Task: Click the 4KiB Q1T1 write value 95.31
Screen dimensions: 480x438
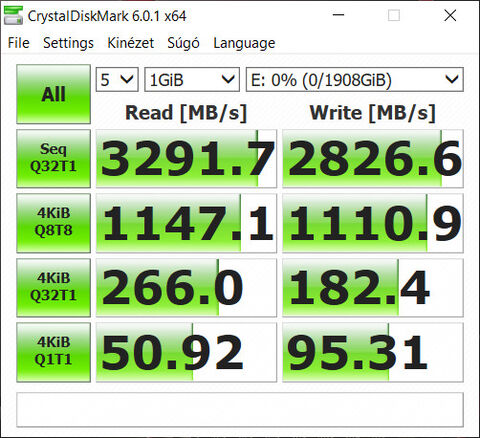Action: pos(373,352)
